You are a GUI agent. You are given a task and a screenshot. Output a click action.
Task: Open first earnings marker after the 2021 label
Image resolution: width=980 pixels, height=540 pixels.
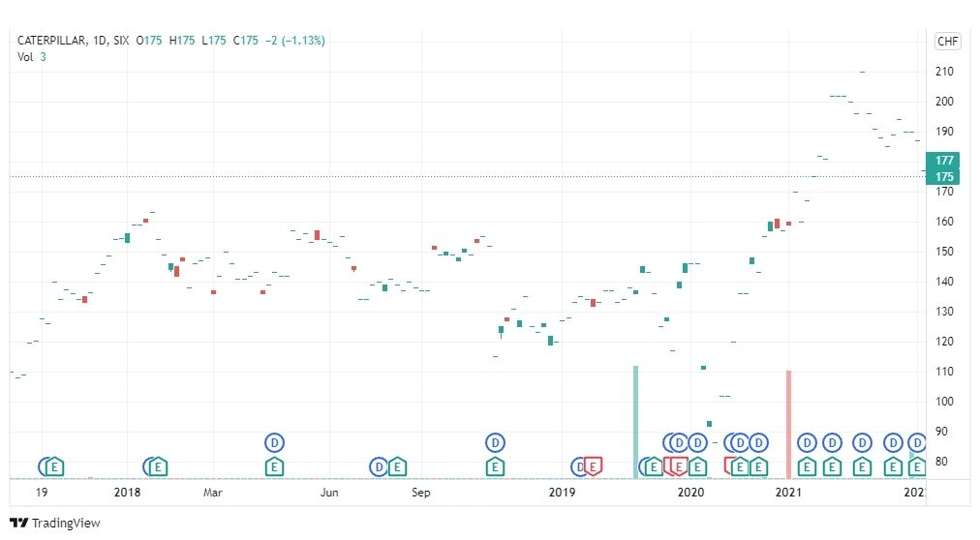pyautogui.click(x=807, y=466)
